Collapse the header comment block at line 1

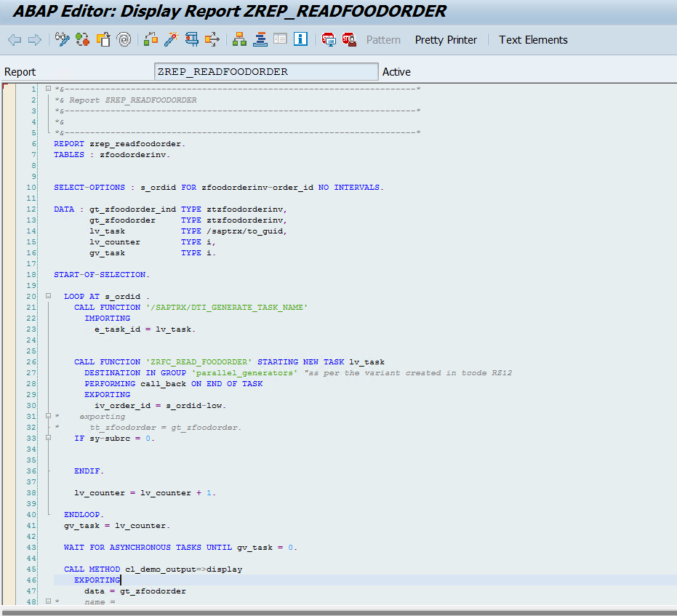click(x=48, y=89)
